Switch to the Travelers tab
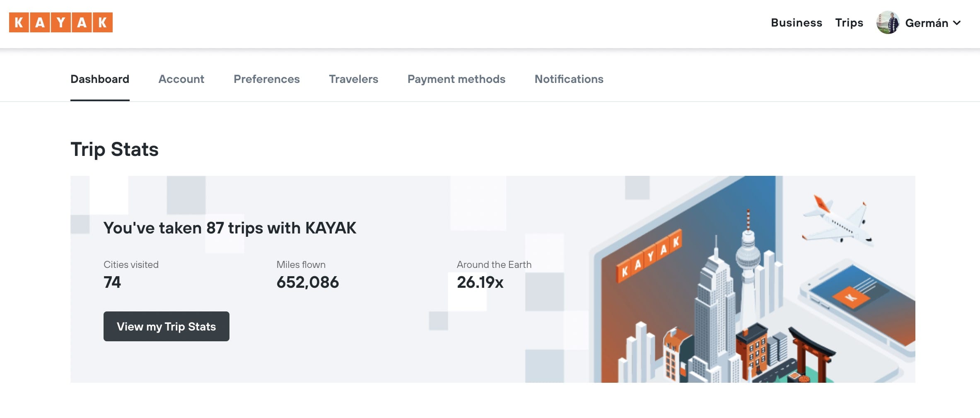The height and width of the screenshot is (418, 980). point(353,79)
